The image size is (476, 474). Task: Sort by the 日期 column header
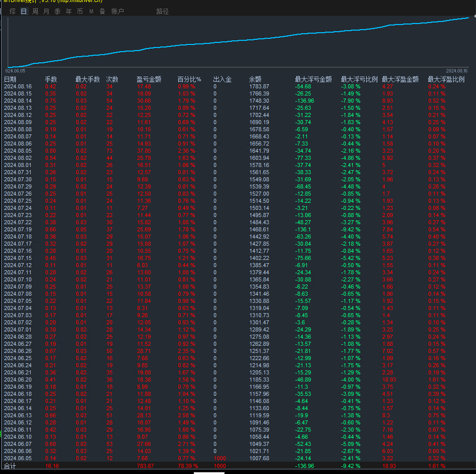pyautogui.click(x=10, y=79)
